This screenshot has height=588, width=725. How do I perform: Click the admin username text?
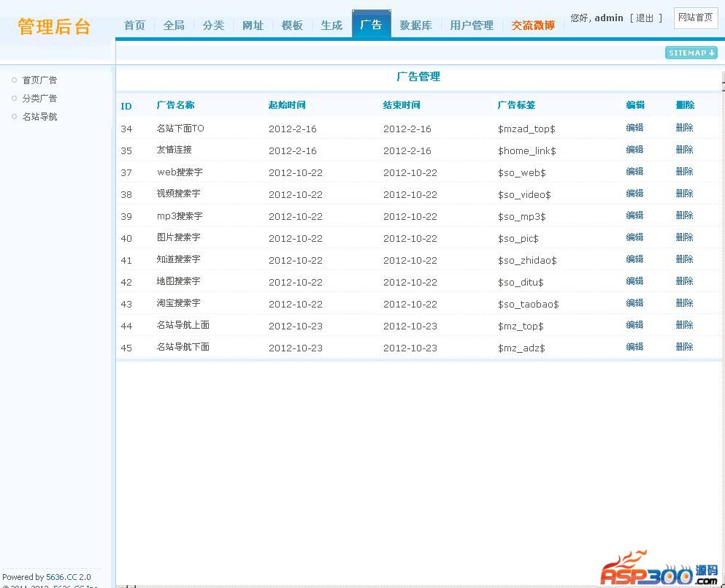point(609,18)
